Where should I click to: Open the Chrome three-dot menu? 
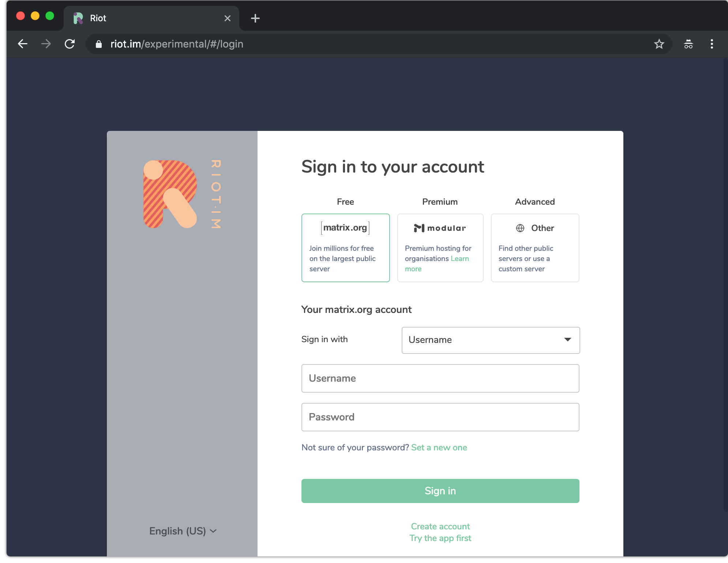click(x=712, y=44)
